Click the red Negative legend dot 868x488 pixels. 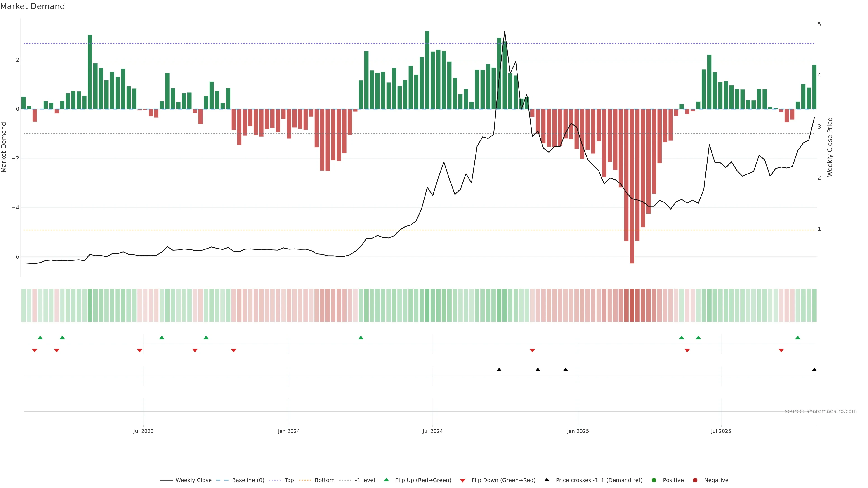tap(695, 480)
